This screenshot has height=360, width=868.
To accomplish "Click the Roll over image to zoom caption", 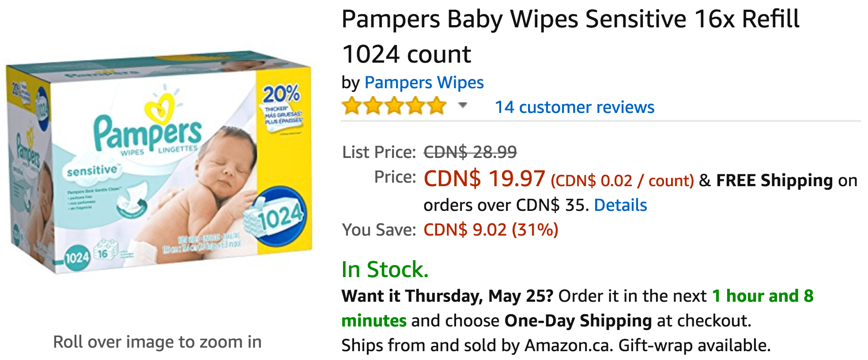I will tap(158, 342).
